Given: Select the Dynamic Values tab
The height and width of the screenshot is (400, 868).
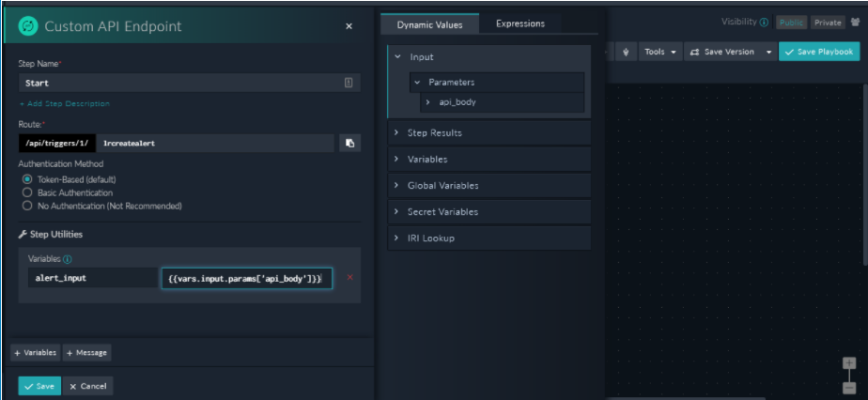Looking at the screenshot, I should point(429,24).
